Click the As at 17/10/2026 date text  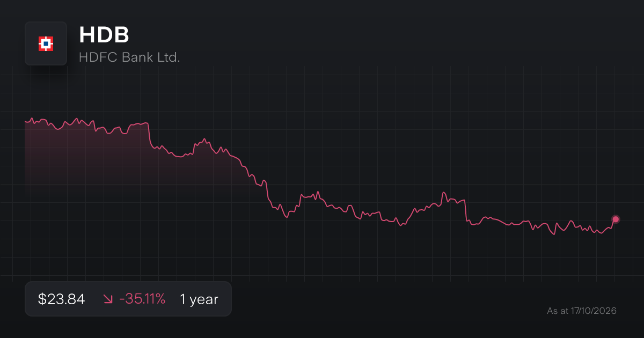click(582, 311)
